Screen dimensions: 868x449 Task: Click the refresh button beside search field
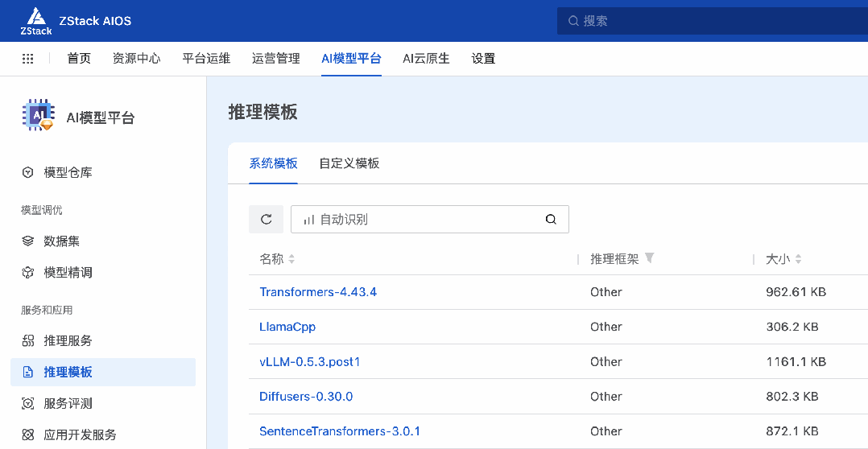(x=266, y=219)
